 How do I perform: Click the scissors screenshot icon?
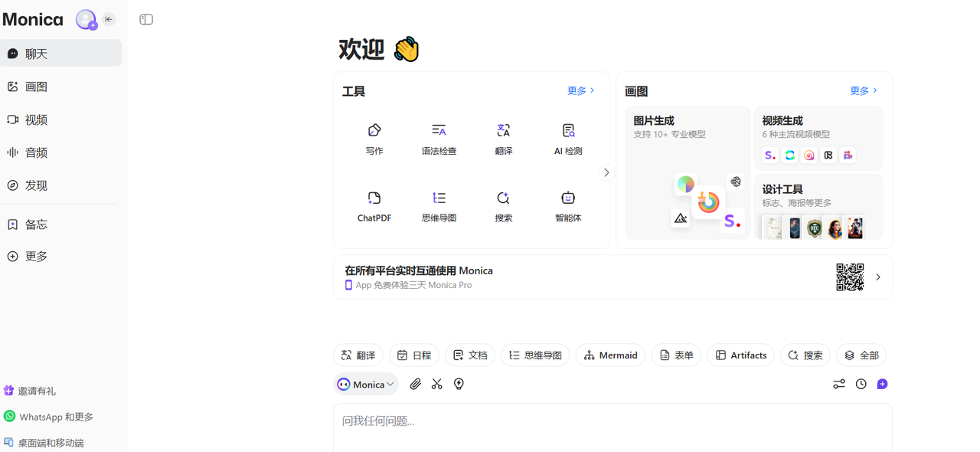tap(437, 384)
